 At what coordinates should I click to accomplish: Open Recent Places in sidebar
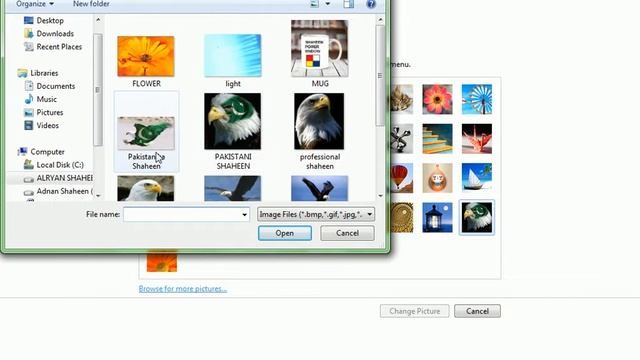tap(59, 47)
